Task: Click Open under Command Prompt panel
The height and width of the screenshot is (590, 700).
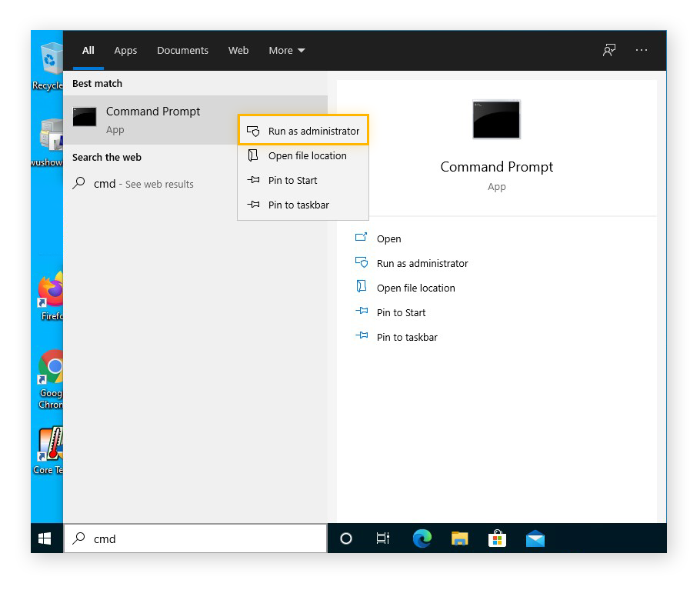Action: pos(389,238)
